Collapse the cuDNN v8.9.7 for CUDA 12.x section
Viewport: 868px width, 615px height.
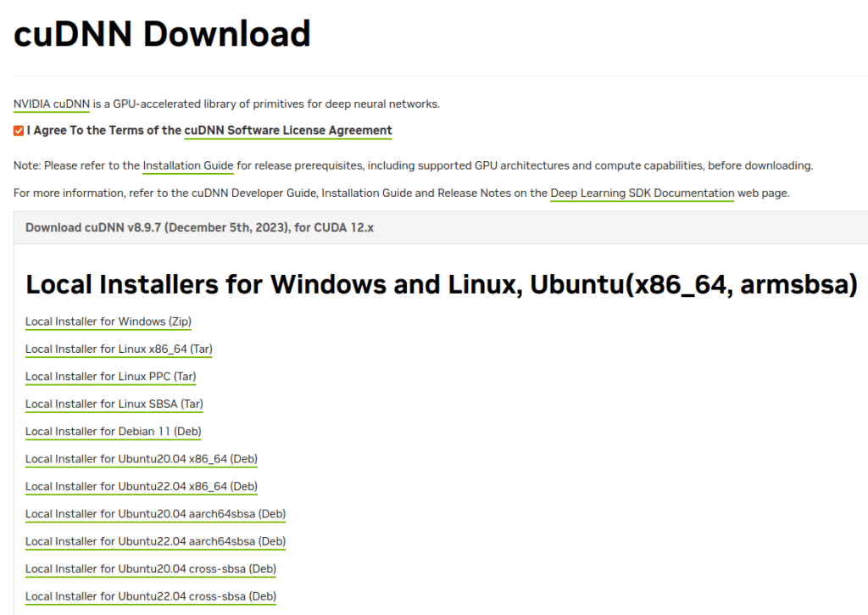click(x=199, y=227)
